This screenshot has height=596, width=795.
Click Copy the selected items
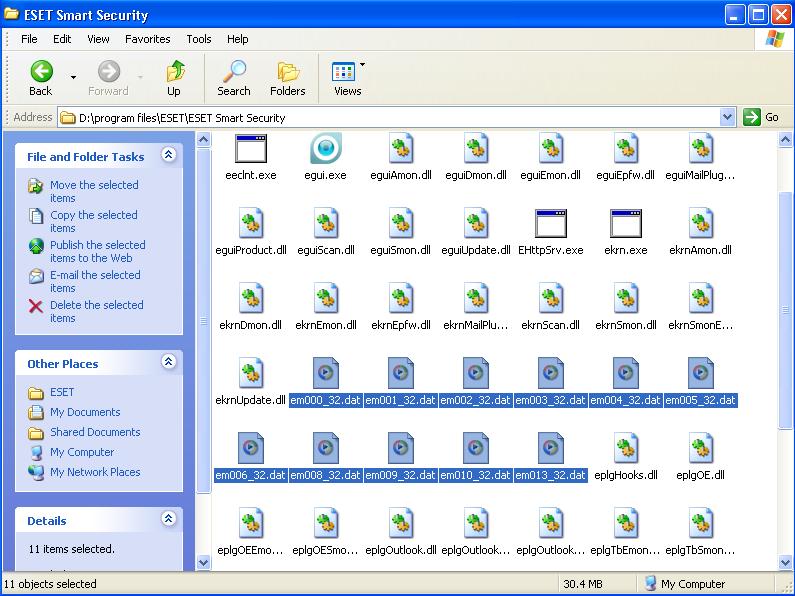[x=93, y=221]
